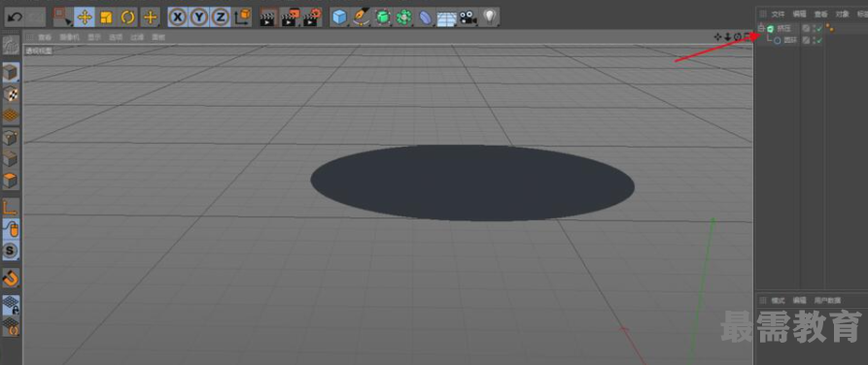Open the 摄像机 (Cameras) viewport menu
868x365 pixels.
[70, 37]
